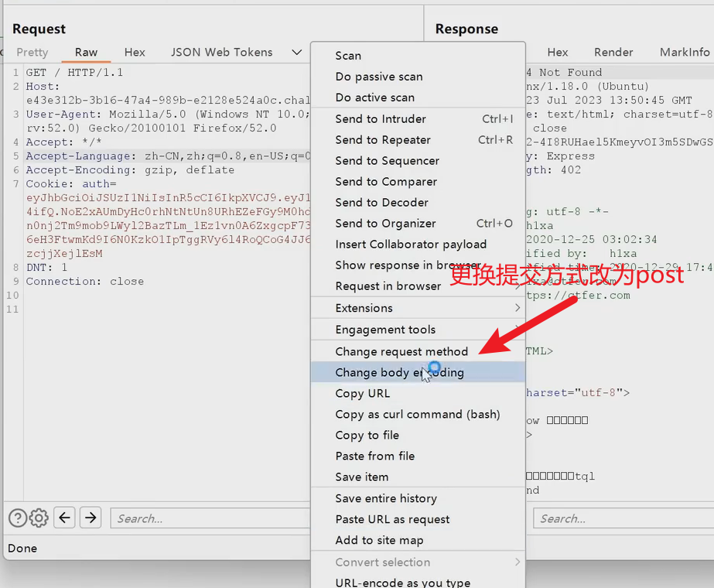Image resolution: width=714 pixels, height=588 pixels.
Task: Expand the Extensions submenu
Action: [x=418, y=308]
